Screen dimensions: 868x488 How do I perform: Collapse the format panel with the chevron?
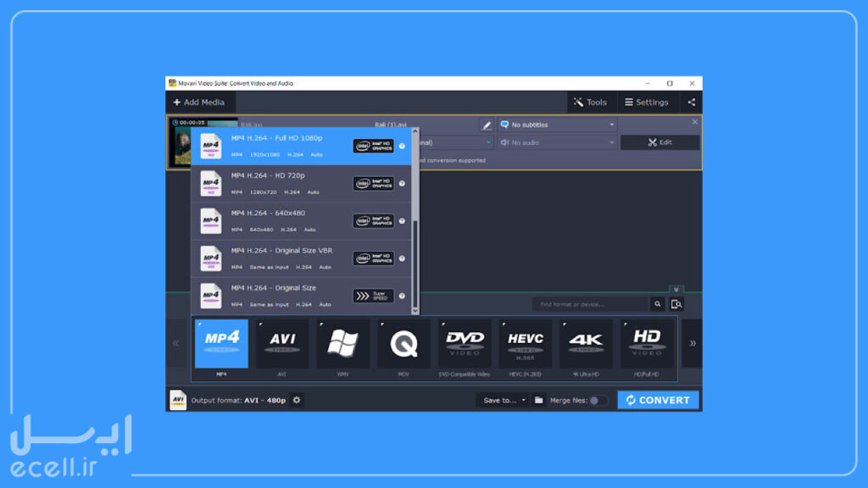tap(676, 290)
